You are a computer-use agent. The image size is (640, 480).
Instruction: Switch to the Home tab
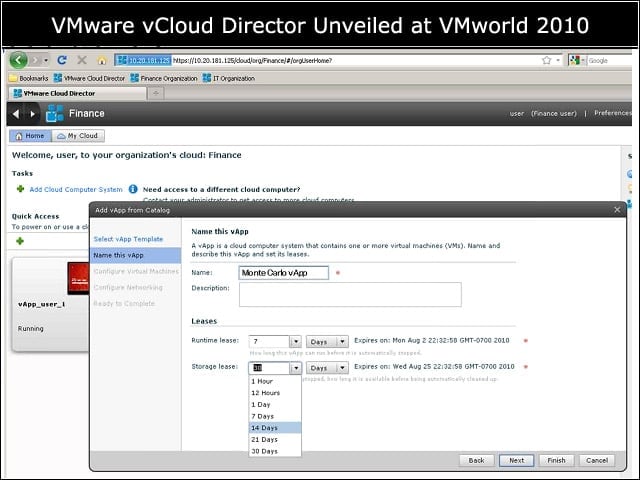point(30,136)
